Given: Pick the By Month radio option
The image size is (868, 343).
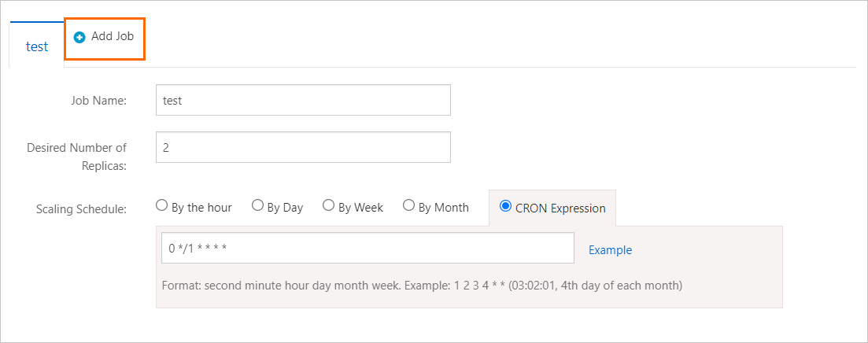Looking at the screenshot, I should (x=408, y=206).
